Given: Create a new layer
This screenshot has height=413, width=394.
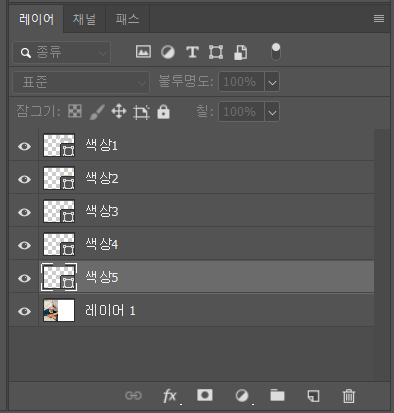Looking at the screenshot, I should coord(313,396).
